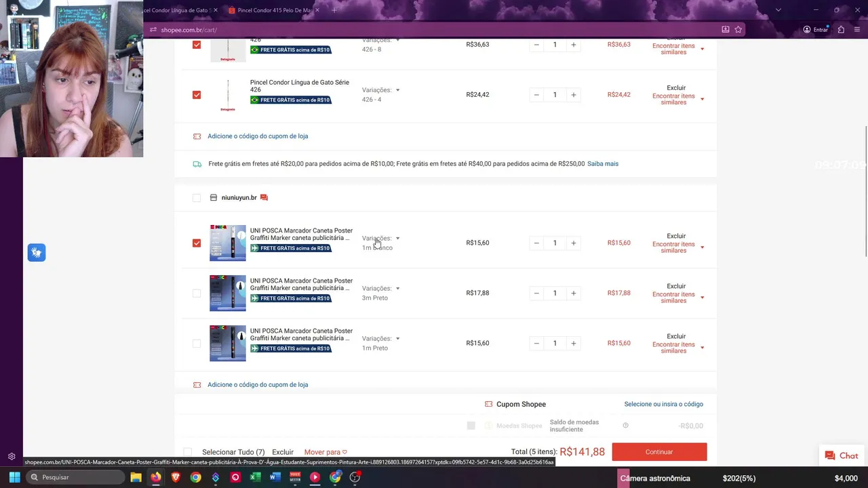Image resolution: width=868 pixels, height=488 pixels.
Task: Decrease quantity of POSCA 1m Branco
Action: click(536, 243)
